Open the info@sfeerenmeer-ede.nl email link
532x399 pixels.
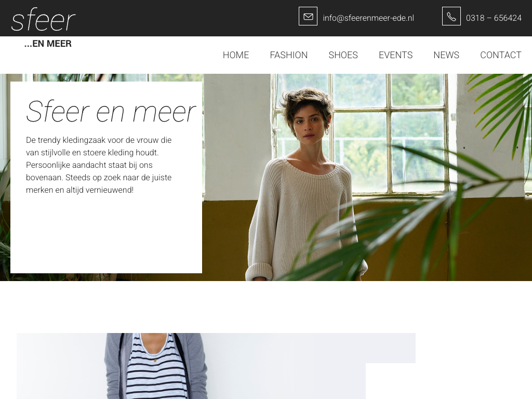(368, 18)
